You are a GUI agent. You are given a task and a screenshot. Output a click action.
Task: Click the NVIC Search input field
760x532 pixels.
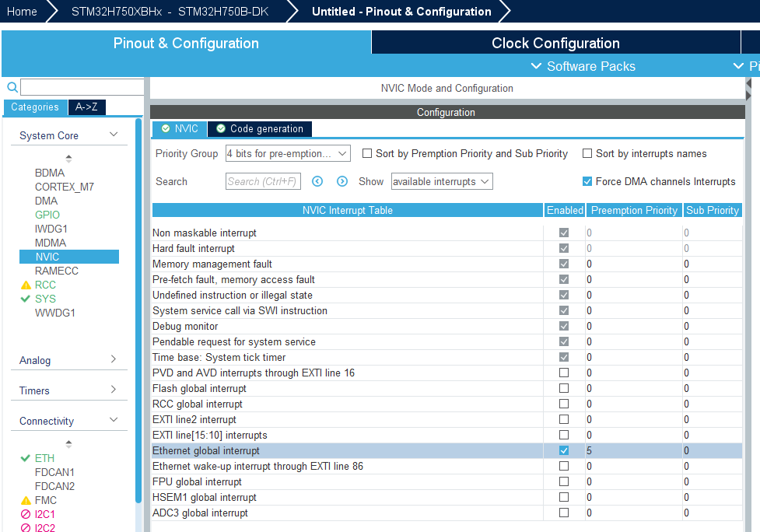pos(263,181)
